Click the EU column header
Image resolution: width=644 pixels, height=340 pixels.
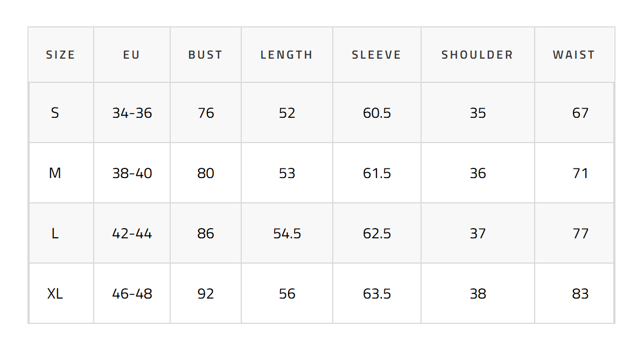coord(131,55)
